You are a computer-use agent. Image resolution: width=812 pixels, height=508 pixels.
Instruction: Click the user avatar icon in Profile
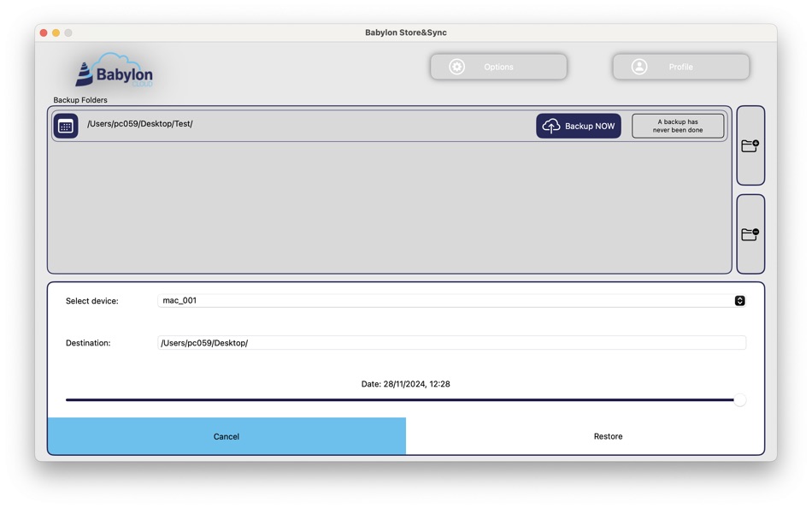[x=639, y=67]
